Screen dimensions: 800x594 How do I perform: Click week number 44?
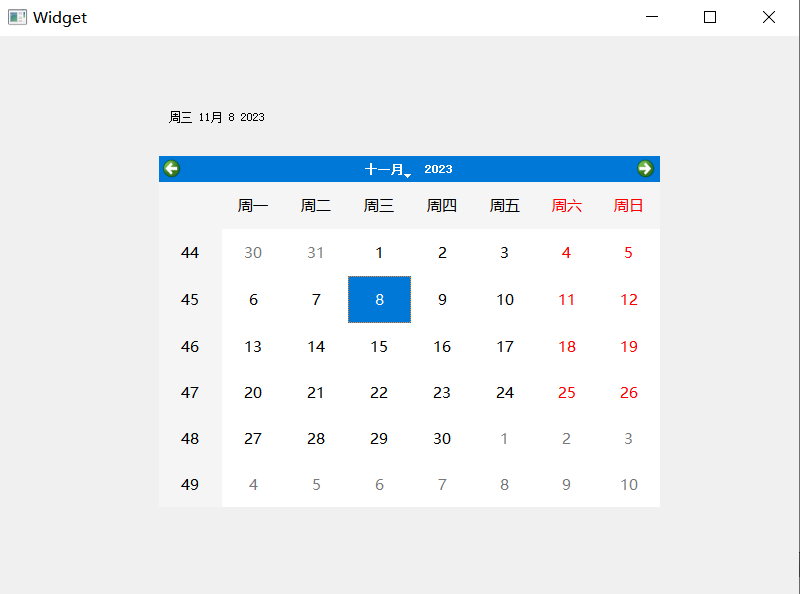pyautogui.click(x=190, y=253)
